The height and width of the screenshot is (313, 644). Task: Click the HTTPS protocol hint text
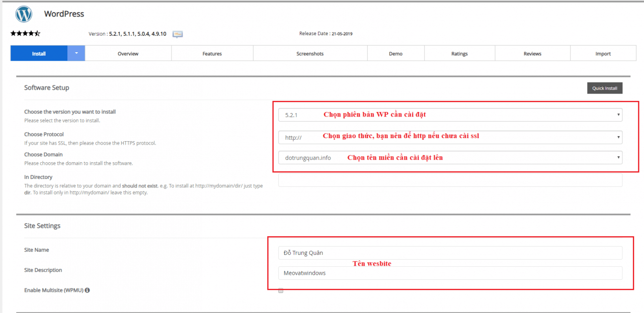tap(91, 143)
